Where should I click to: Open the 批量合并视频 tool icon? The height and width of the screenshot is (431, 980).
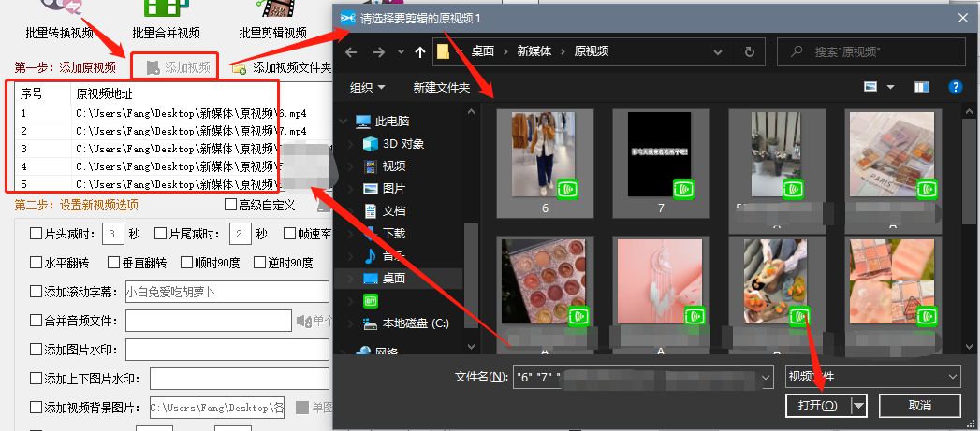tap(167, 7)
